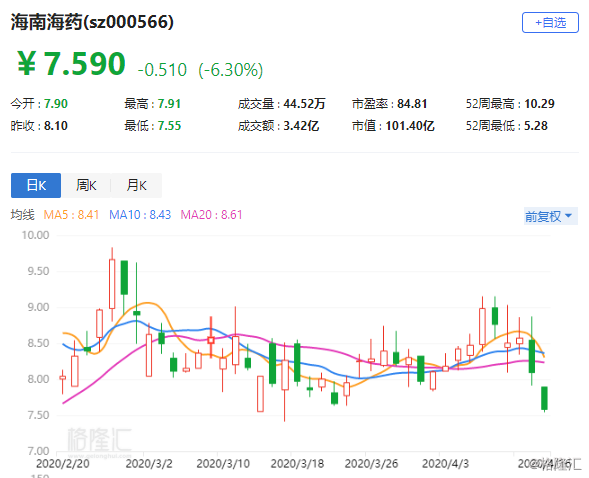Add stock via +自选 button
The width and height of the screenshot is (589, 478).
[550, 23]
